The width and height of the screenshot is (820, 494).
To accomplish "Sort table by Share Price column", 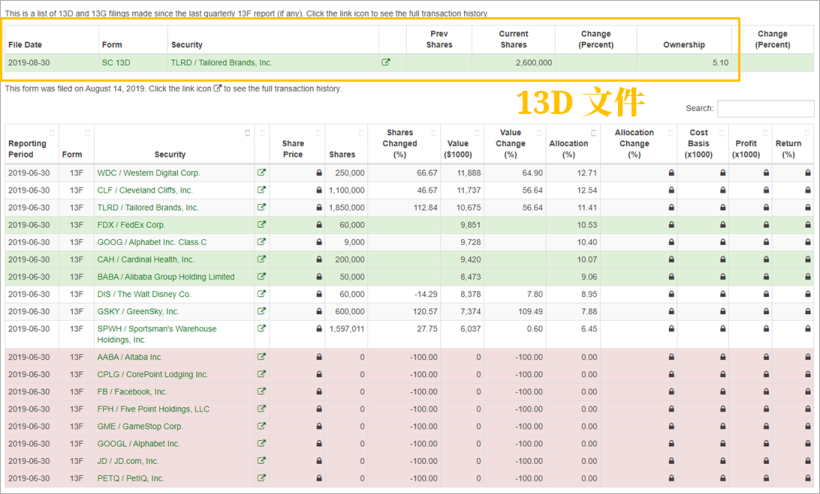I will tap(298, 144).
